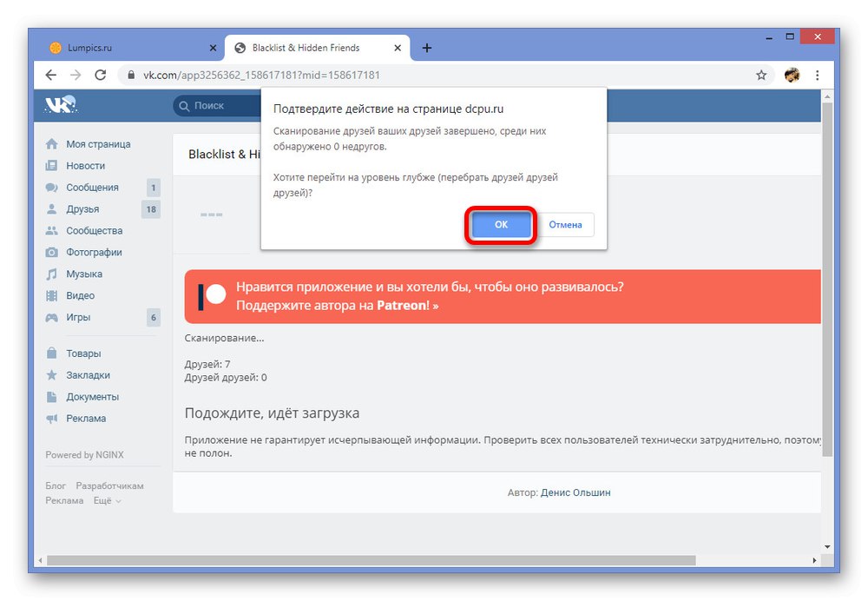Click the document icon beside Документы
Image resolution: width=868 pixels, height=601 pixels.
[x=51, y=397]
